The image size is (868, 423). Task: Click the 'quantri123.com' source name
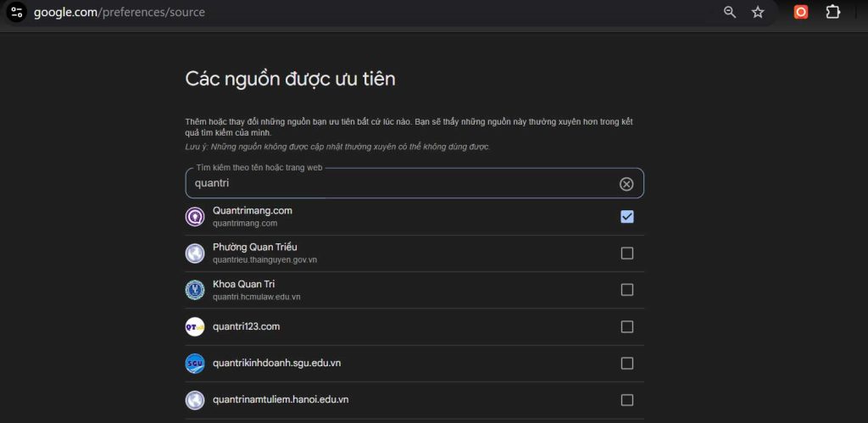247,326
